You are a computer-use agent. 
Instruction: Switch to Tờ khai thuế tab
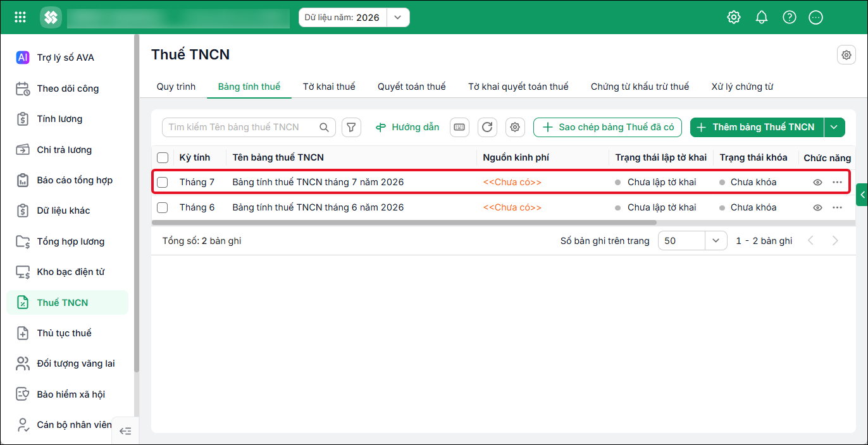(329, 87)
